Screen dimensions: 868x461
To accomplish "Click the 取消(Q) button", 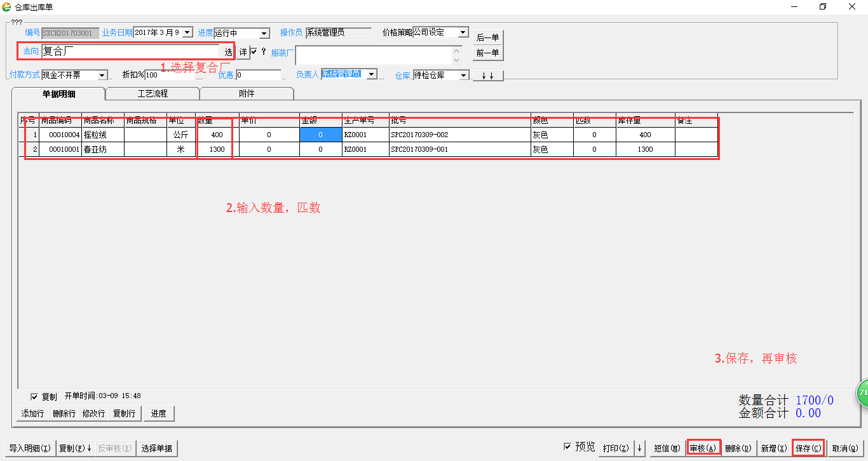I will point(845,448).
